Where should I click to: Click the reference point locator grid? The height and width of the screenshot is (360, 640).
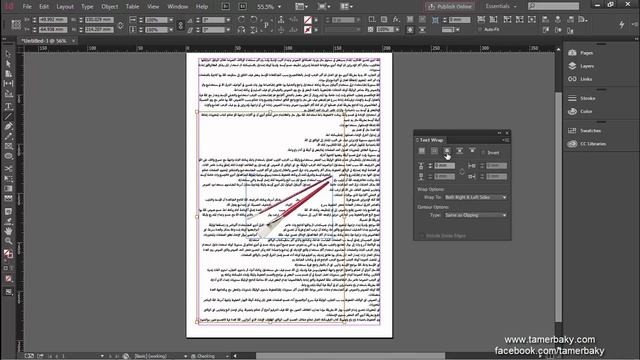click(x=16, y=24)
